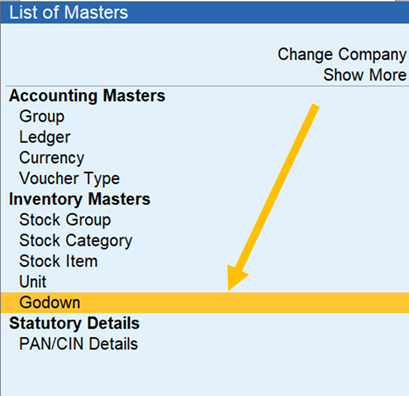Click the blank space above Change Company

pos(205,34)
